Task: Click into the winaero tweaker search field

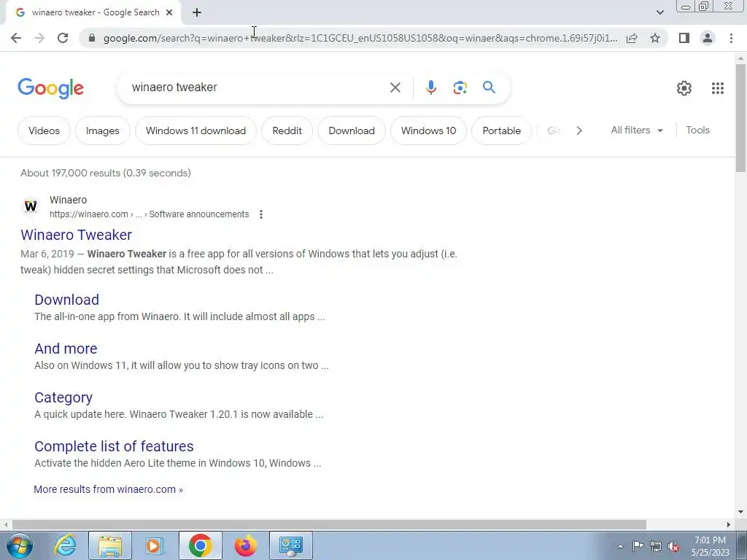Action: coord(258,87)
